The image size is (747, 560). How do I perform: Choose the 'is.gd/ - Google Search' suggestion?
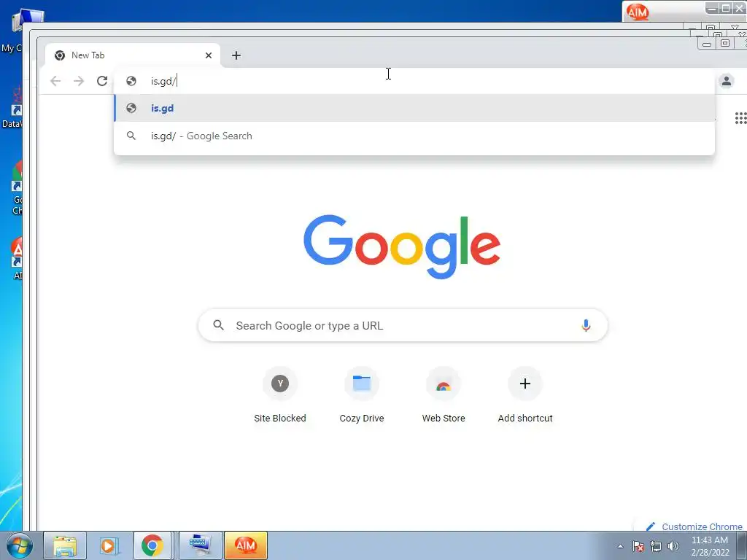coord(414,136)
